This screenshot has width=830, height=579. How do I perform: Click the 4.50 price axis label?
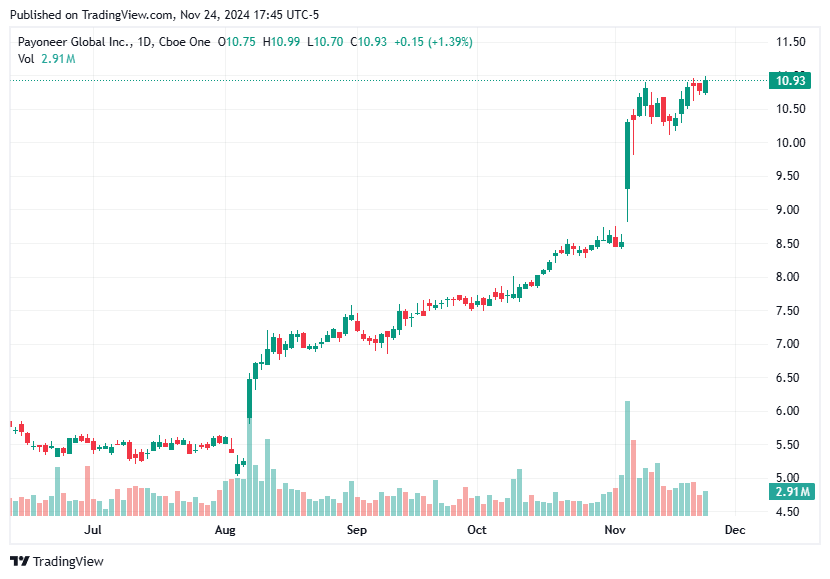(788, 512)
